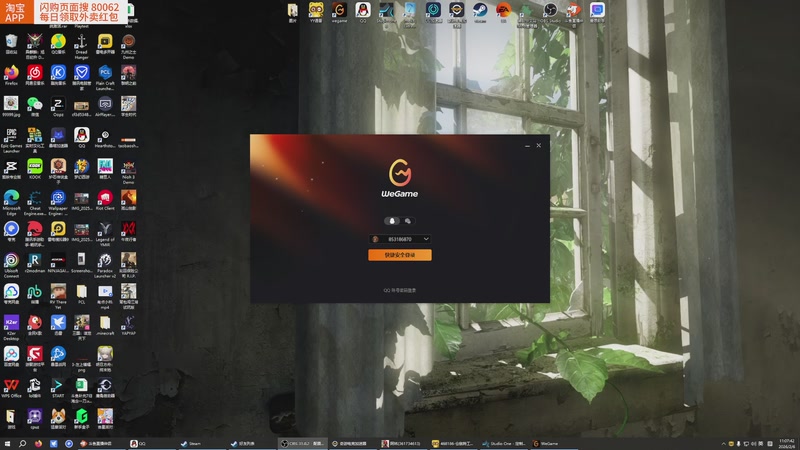Image resolution: width=800 pixels, height=450 pixels.
Task: Open the YY Voice raccoon icon in the top row
Action: [x=316, y=12]
